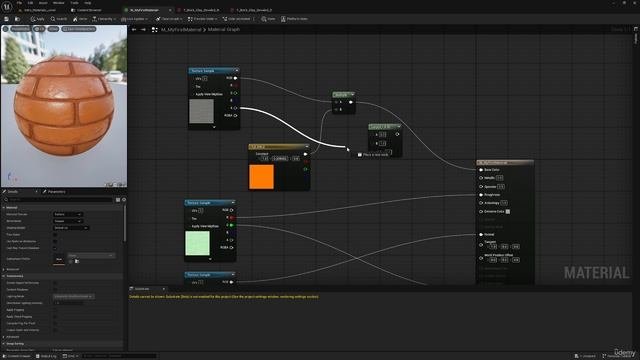Open the Content Drawer in the status bar
This screenshot has width=640, height=360.
16,356
